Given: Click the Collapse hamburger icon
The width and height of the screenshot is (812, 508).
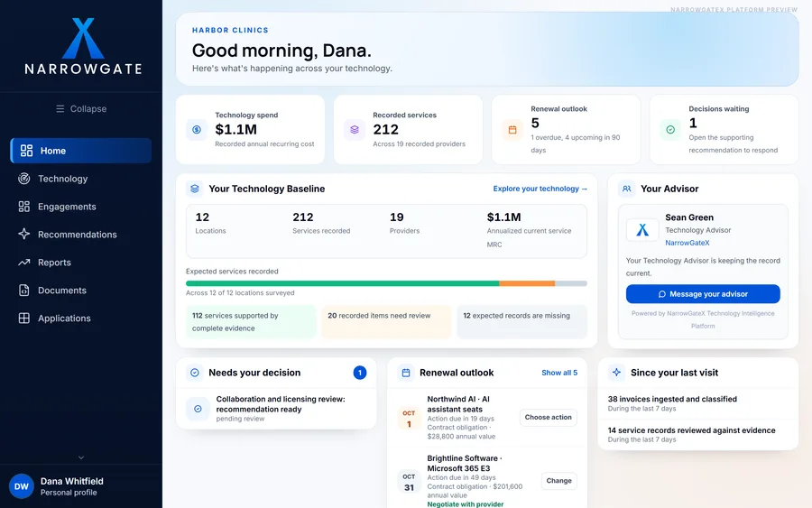Looking at the screenshot, I should click(60, 109).
